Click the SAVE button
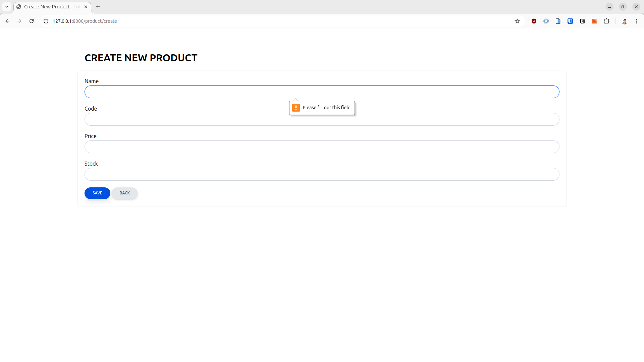 [x=97, y=193]
